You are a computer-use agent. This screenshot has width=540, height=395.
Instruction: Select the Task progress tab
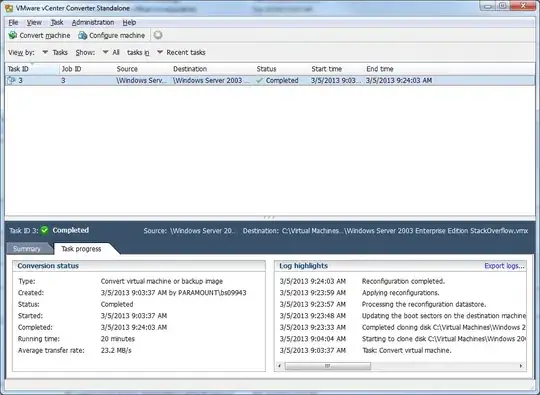pos(81,249)
